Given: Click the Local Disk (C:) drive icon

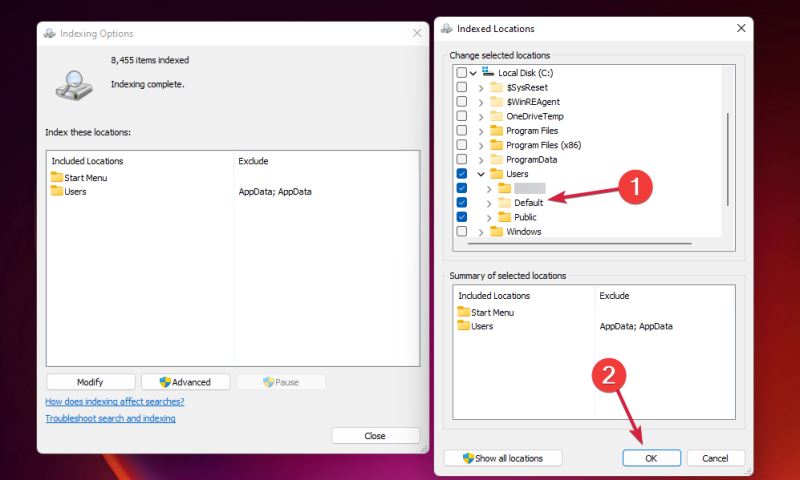Looking at the screenshot, I should (488, 73).
